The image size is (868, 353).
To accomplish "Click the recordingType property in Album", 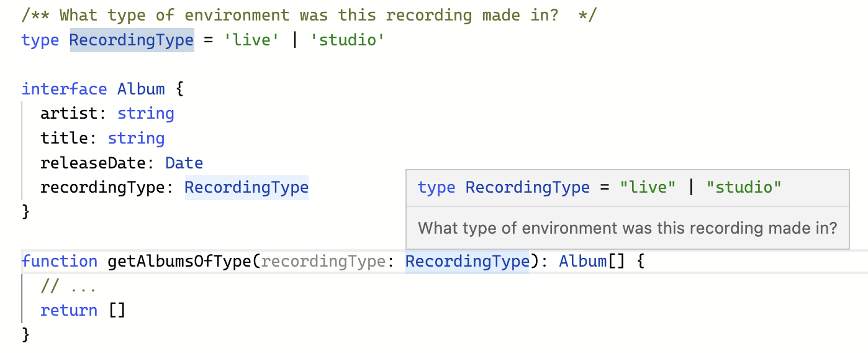I will 102,187.
